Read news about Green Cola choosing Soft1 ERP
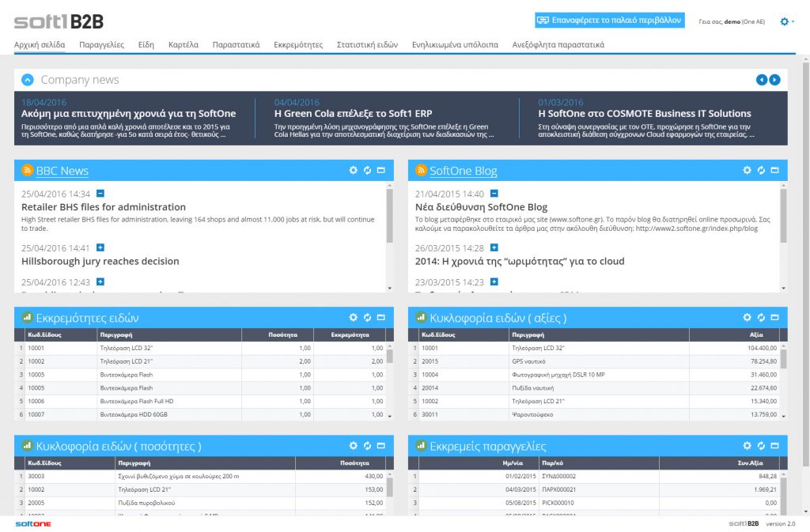Image resolution: width=810 pixels, height=532 pixels. click(354, 114)
